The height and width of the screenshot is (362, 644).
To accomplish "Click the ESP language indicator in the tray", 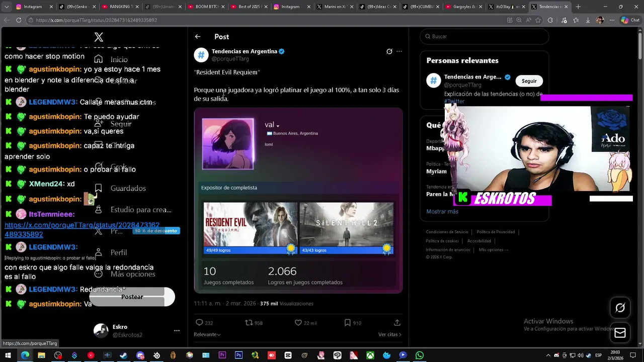I will (598, 355).
